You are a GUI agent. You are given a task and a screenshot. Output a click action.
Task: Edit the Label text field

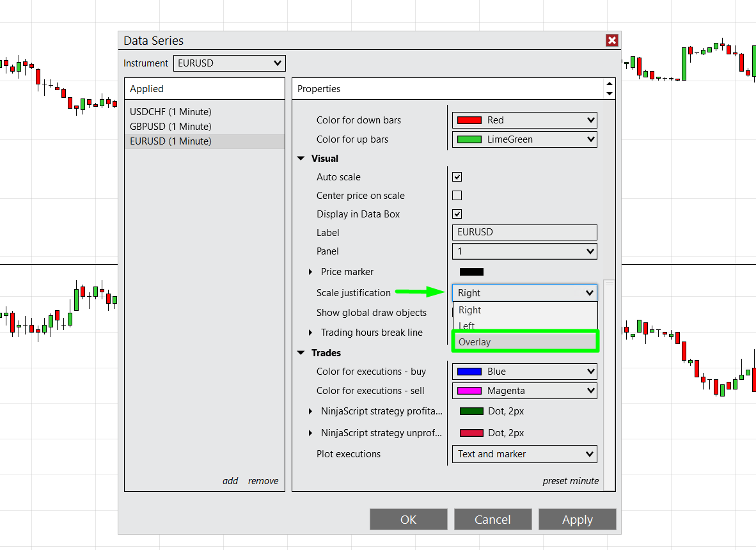[x=524, y=233]
